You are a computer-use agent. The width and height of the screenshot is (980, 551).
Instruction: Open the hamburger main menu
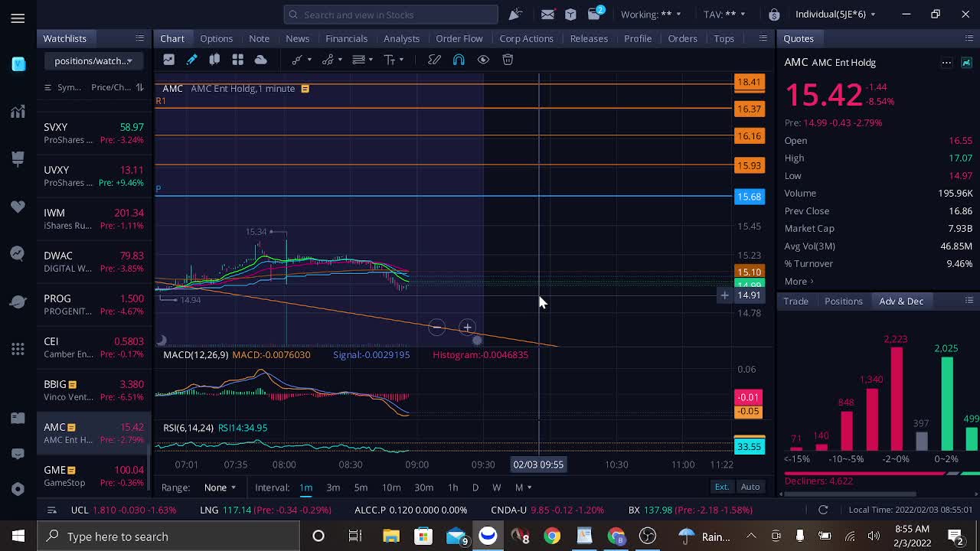pos(18,18)
